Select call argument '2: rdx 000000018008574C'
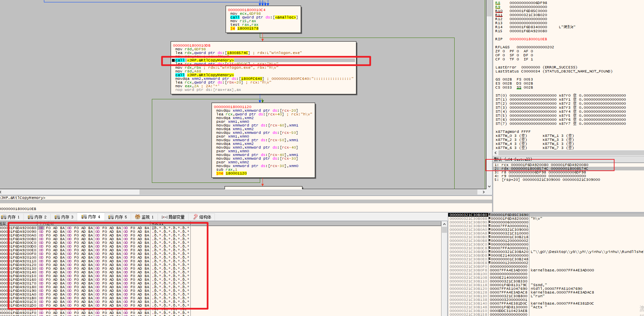The height and width of the screenshot is (316, 644). pos(541,169)
